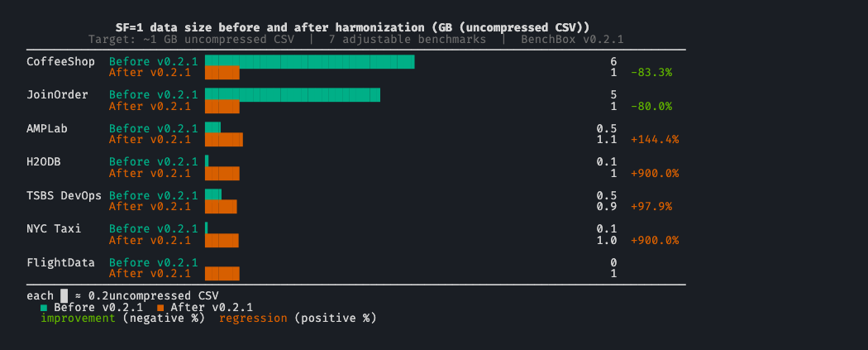Click FlightData's orange After bar
Image resolution: width=868 pixels, height=350 pixels.
pos(222,273)
